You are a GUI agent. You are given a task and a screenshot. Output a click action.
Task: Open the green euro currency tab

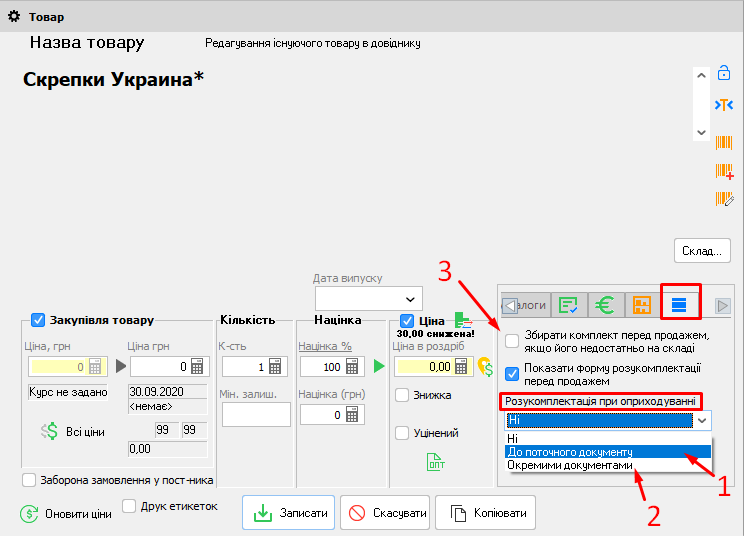point(605,304)
